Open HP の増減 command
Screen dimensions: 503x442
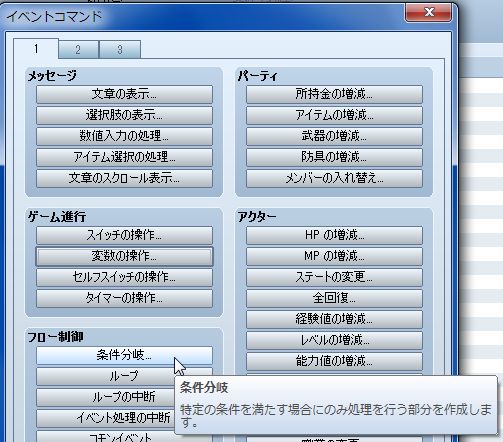click(334, 235)
